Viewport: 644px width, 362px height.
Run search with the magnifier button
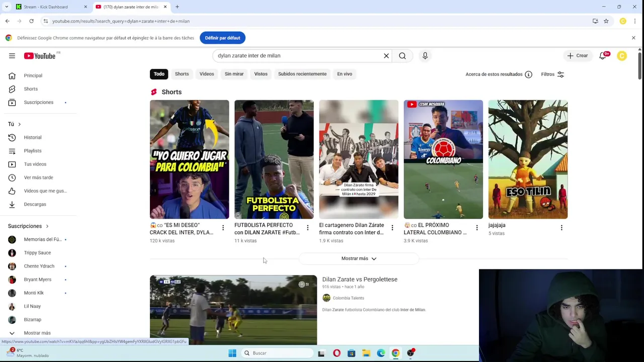point(403,56)
